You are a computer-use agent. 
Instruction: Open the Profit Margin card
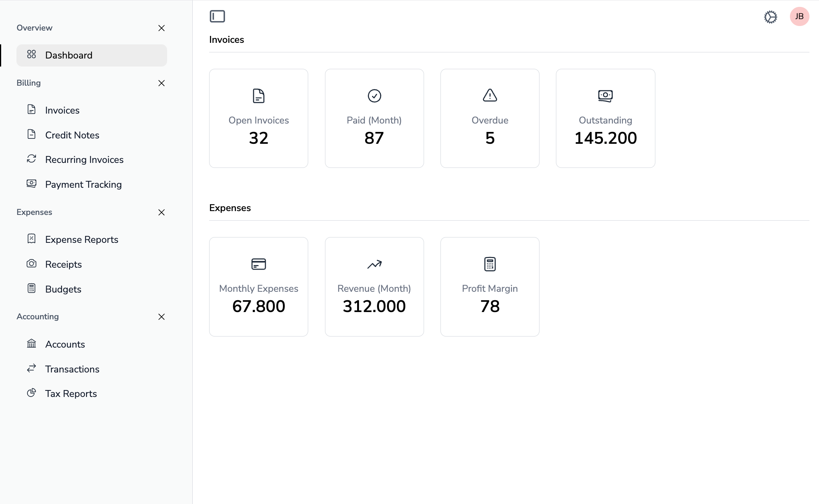(x=489, y=286)
